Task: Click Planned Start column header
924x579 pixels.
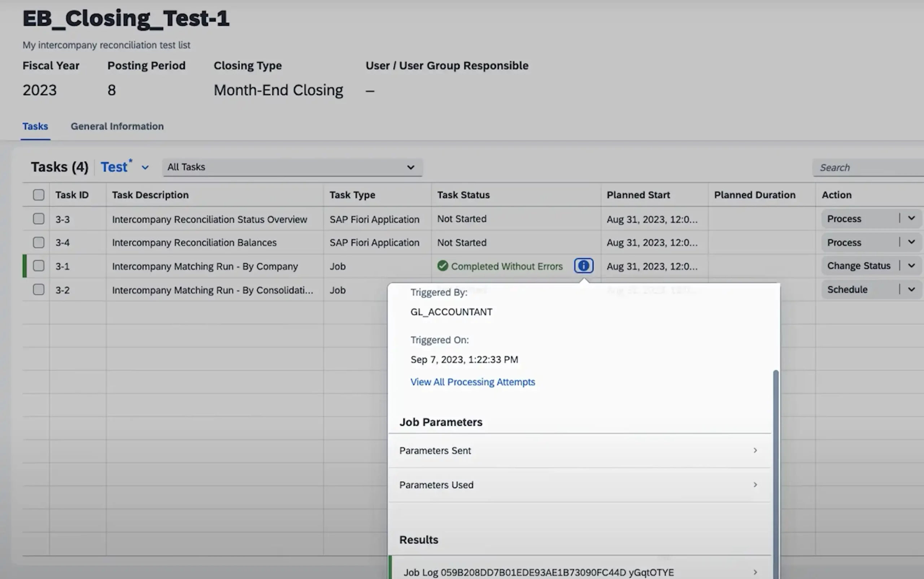Action: tap(638, 195)
